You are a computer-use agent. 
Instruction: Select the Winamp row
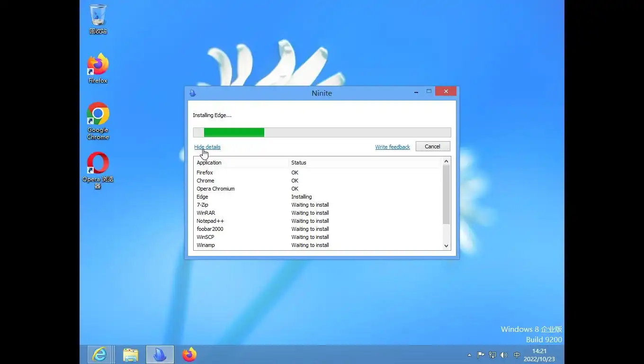click(x=318, y=245)
